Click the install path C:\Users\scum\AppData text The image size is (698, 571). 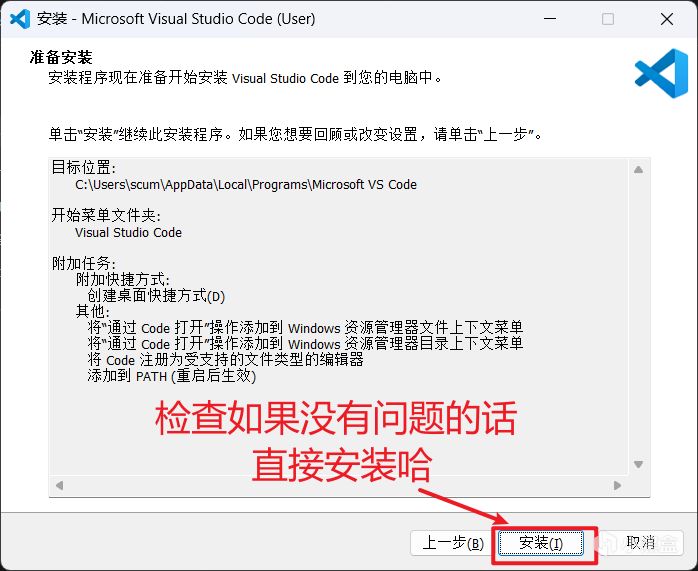point(246,185)
